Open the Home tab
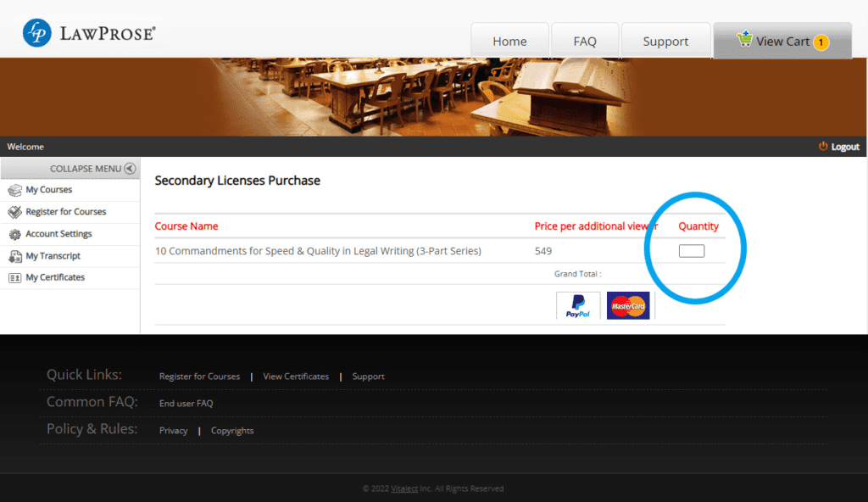Viewport: 868px width, 502px height. pos(509,41)
